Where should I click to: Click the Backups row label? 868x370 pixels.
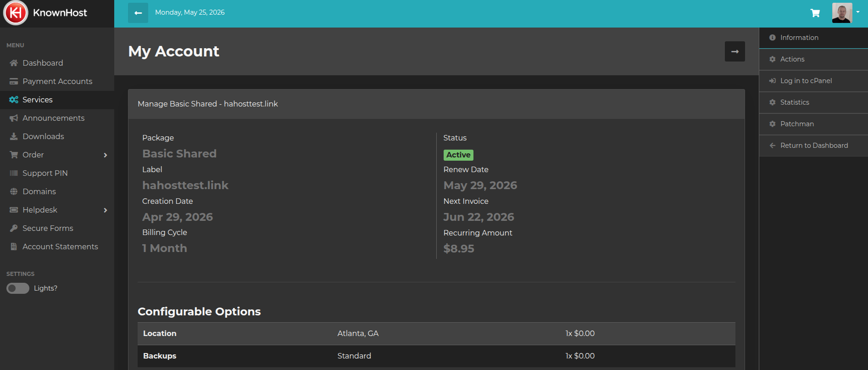[160, 356]
